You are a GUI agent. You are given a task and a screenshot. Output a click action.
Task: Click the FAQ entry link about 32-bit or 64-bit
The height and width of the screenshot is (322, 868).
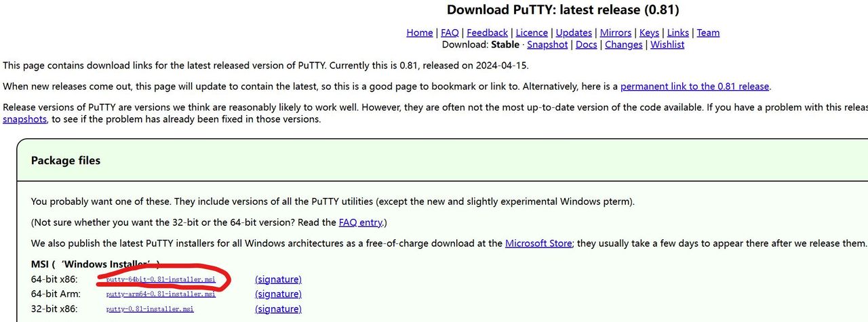click(361, 222)
